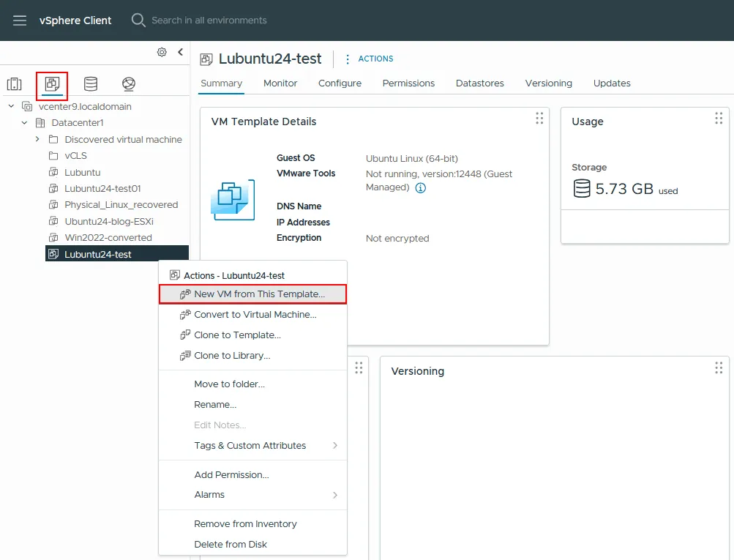Switch to VMs and Templates inventory view

52,83
